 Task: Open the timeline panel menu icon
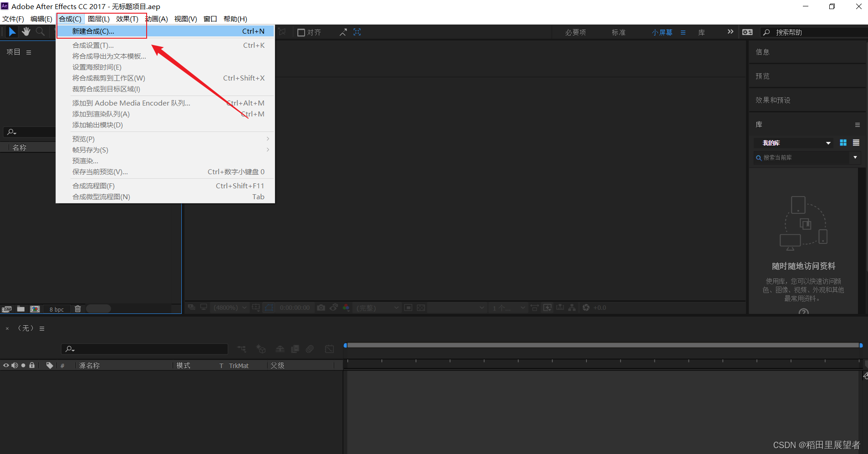point(42,328)
